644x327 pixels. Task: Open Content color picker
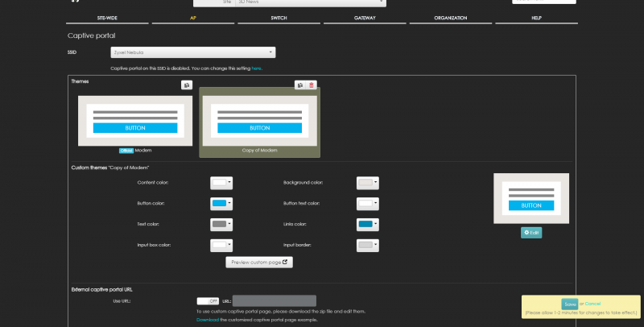point(221,183)
